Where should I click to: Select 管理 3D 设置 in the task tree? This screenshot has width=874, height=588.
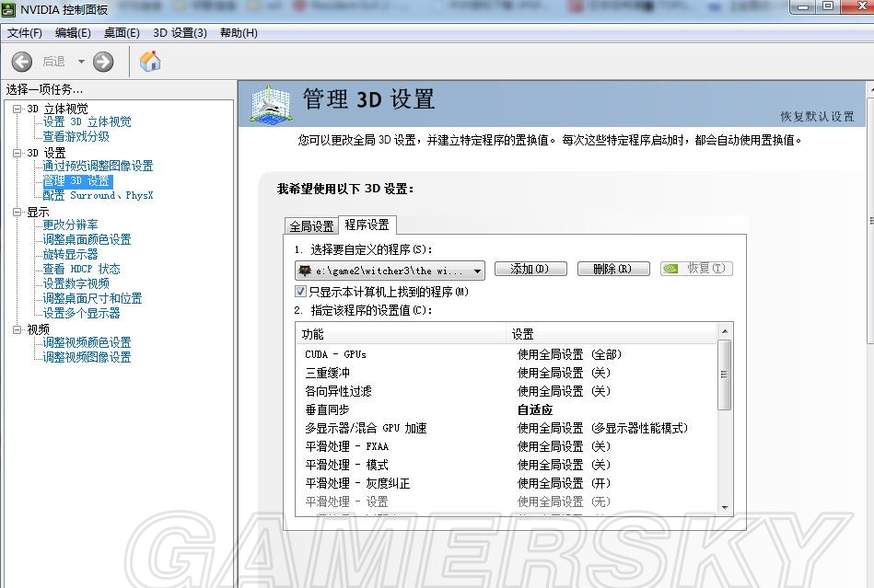coord(77,181)
